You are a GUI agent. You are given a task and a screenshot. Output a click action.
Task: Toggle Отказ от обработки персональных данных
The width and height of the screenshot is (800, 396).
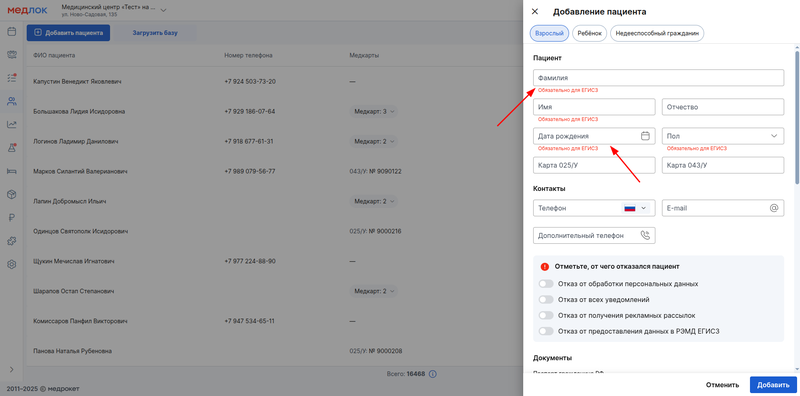click(x=546, y=284)
